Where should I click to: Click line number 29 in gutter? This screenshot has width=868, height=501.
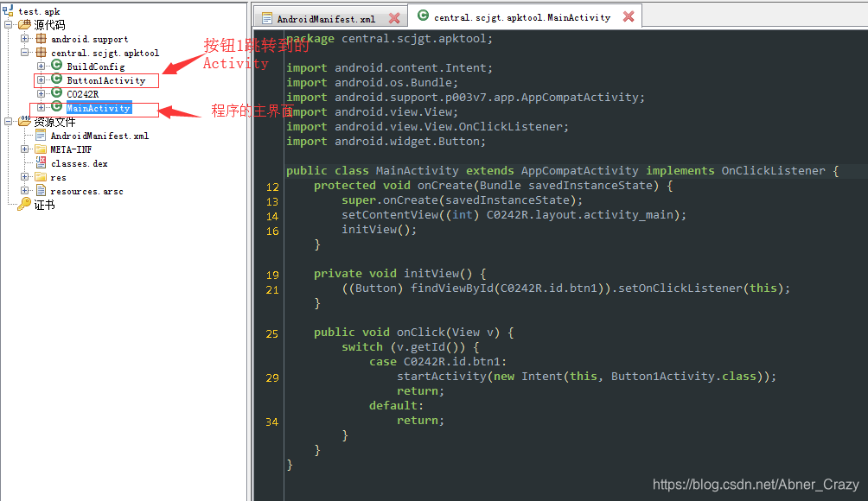tap(272, 377)
